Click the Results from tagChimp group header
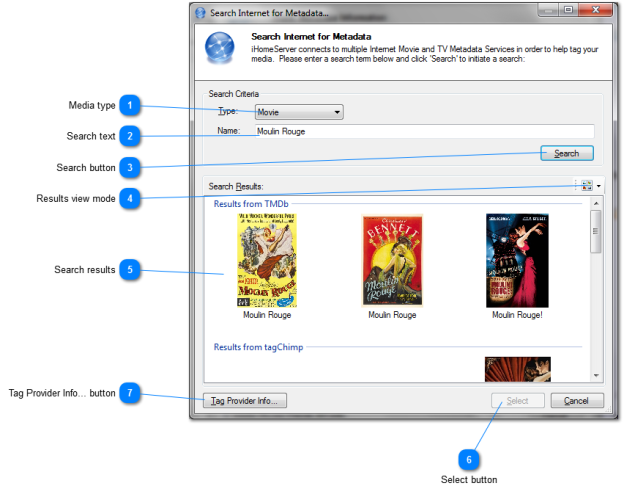This screenshot has height=497, width=624. coord(258,347)
